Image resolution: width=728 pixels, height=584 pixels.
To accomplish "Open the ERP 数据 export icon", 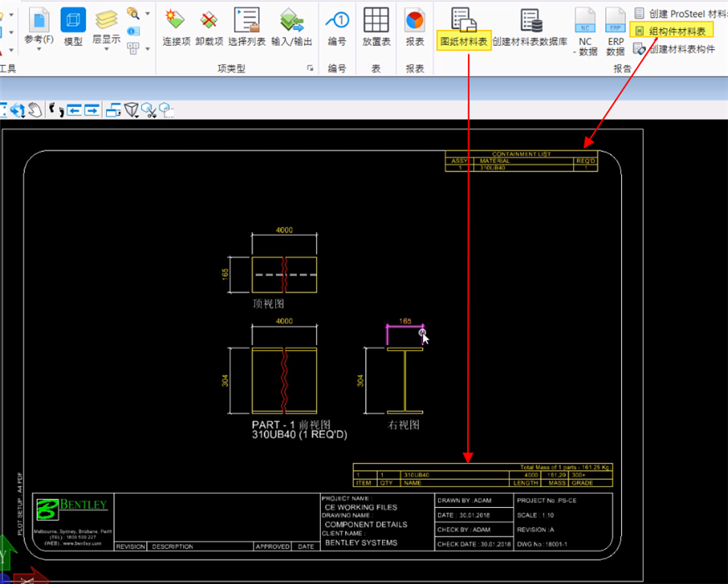I will click(615, 20).
